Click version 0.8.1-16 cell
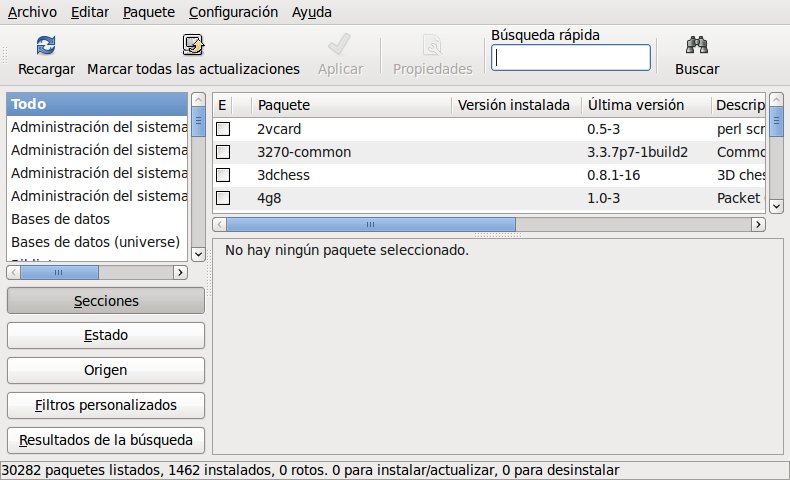 point(613,175)
